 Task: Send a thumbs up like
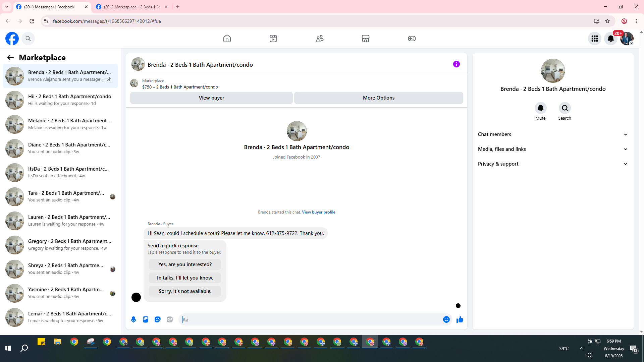pyautogui.click(x=460, y=319)
